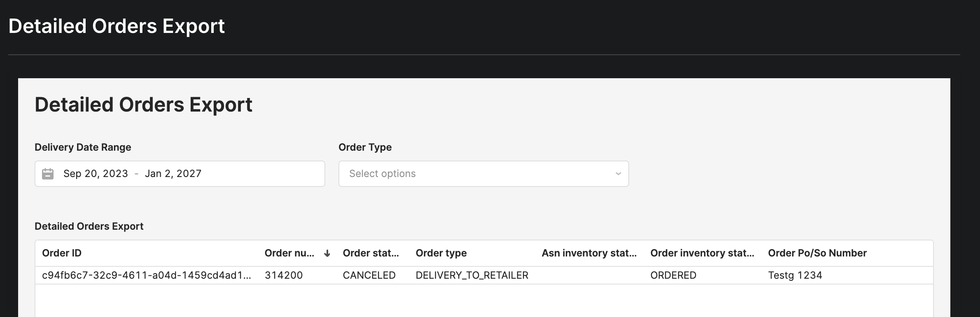
Task: Select the order row numbered 314200
Action: 283,275
